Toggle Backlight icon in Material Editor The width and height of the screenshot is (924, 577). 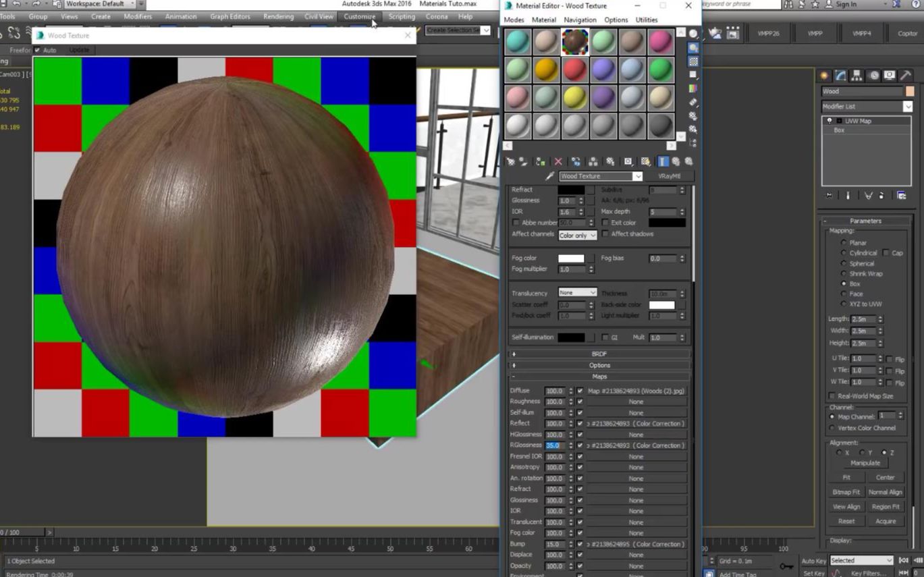pos(693,48)
